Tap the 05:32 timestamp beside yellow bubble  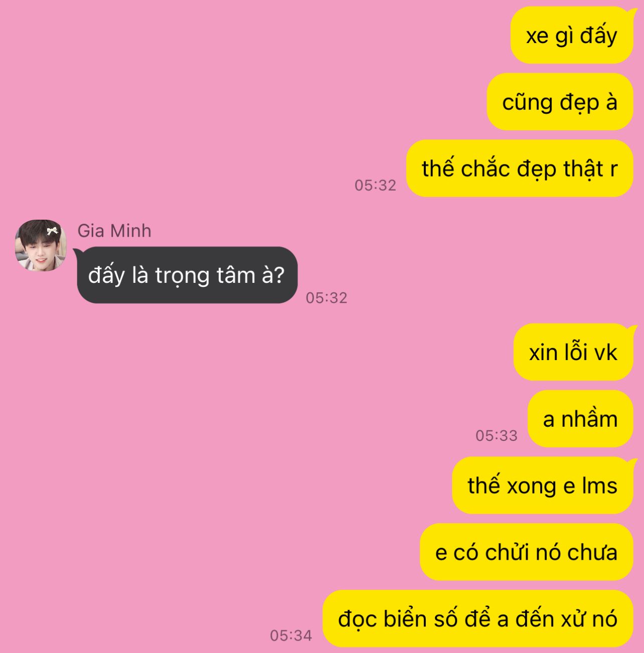[375, 185]
